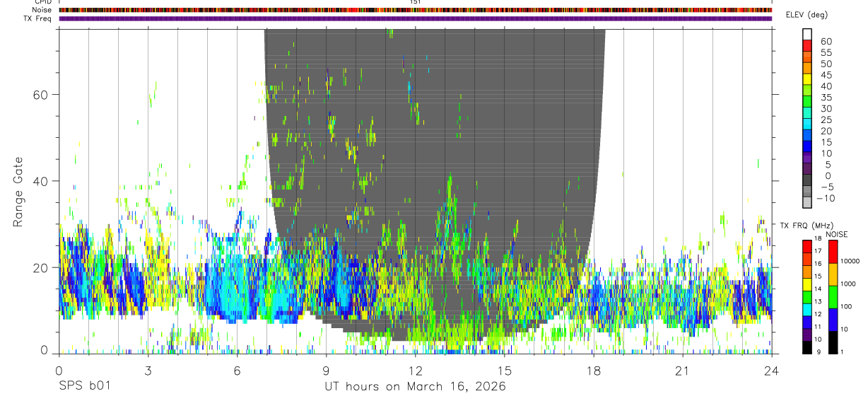Click the cyan segment of TX FRQ colorbar
The width and height of the screenshot is (868, 401).
pyautogui.click(x=807, y=310)
